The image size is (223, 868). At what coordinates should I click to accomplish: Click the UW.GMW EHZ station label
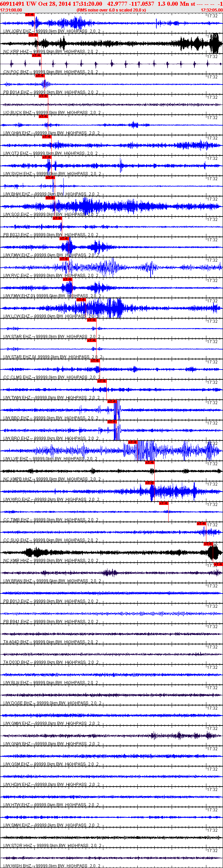[x=17, y=723]
